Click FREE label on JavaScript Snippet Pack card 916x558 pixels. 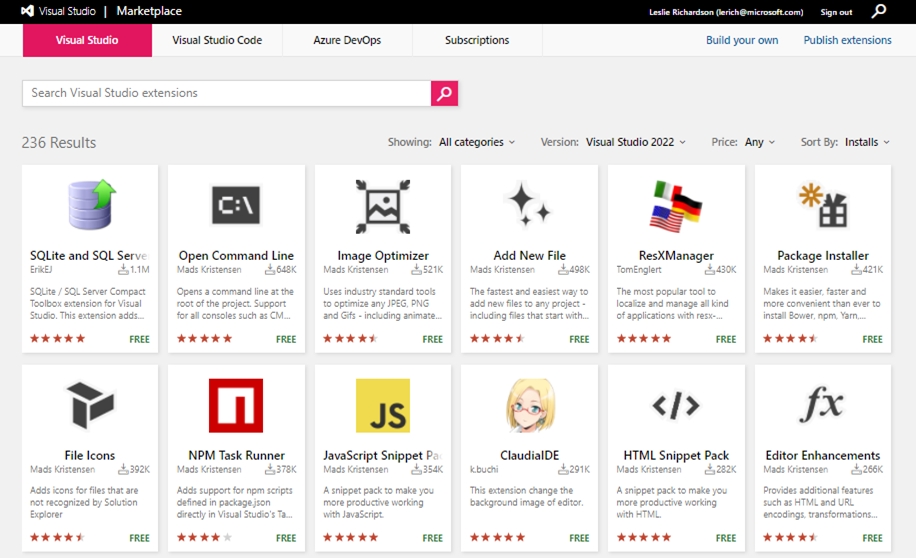(x=433, y=538)
